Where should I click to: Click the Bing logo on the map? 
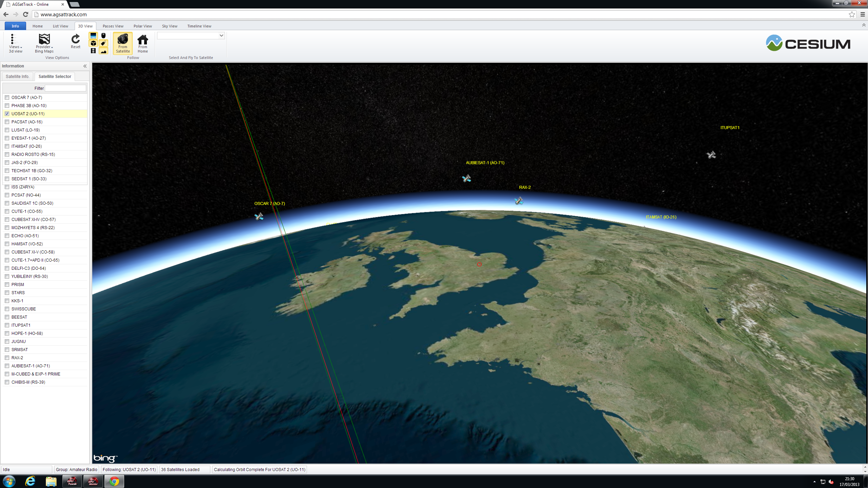point(105,458)
